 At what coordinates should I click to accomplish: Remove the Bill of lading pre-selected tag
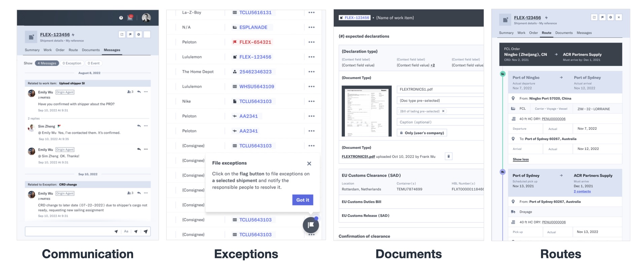(443, 111)
